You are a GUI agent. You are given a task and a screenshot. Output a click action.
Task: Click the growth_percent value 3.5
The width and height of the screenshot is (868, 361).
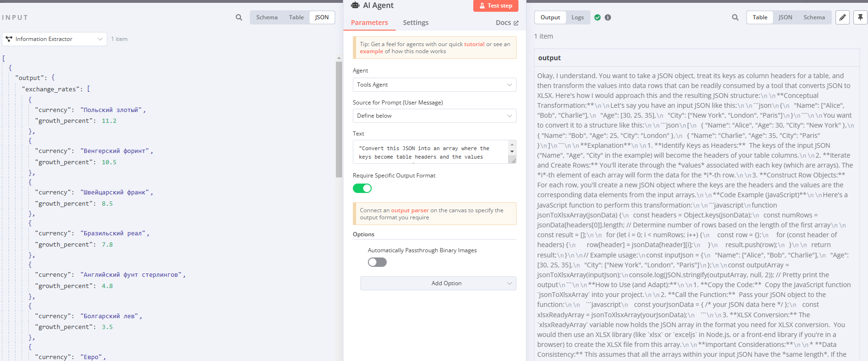point(107,327)
